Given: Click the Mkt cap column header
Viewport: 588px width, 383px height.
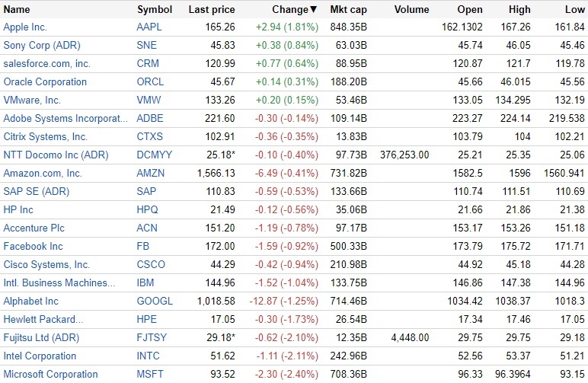Looking at the screenshot, I should coord(349,10).
